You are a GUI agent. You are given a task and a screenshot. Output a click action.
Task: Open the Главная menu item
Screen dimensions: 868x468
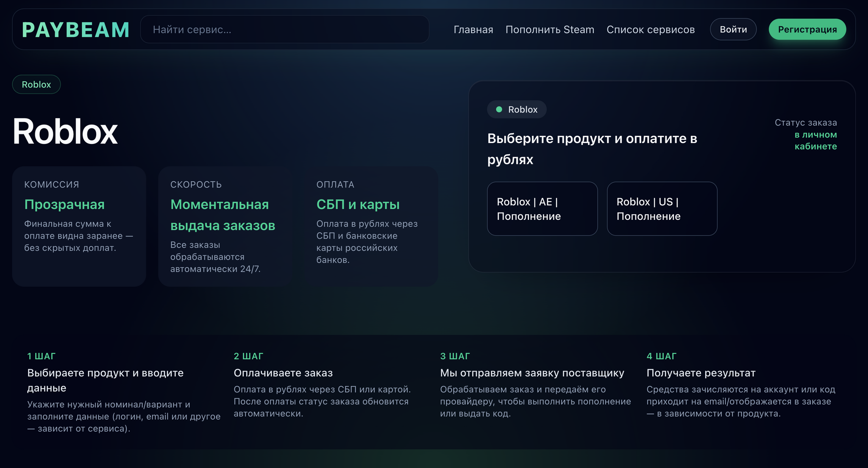(x=473, y=30)
